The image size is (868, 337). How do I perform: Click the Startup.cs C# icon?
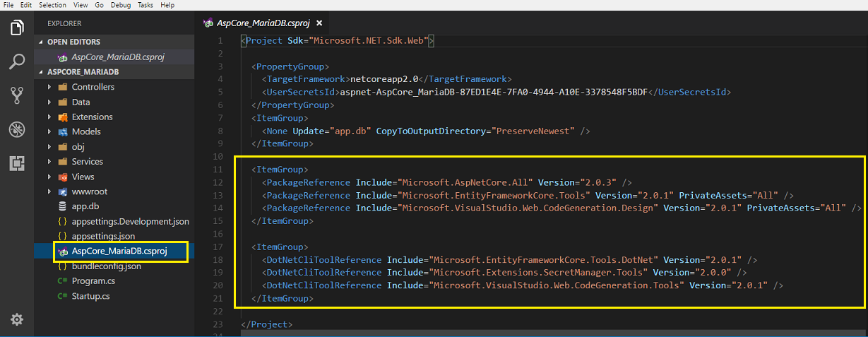pyautogui.click(x=62, y=296)
